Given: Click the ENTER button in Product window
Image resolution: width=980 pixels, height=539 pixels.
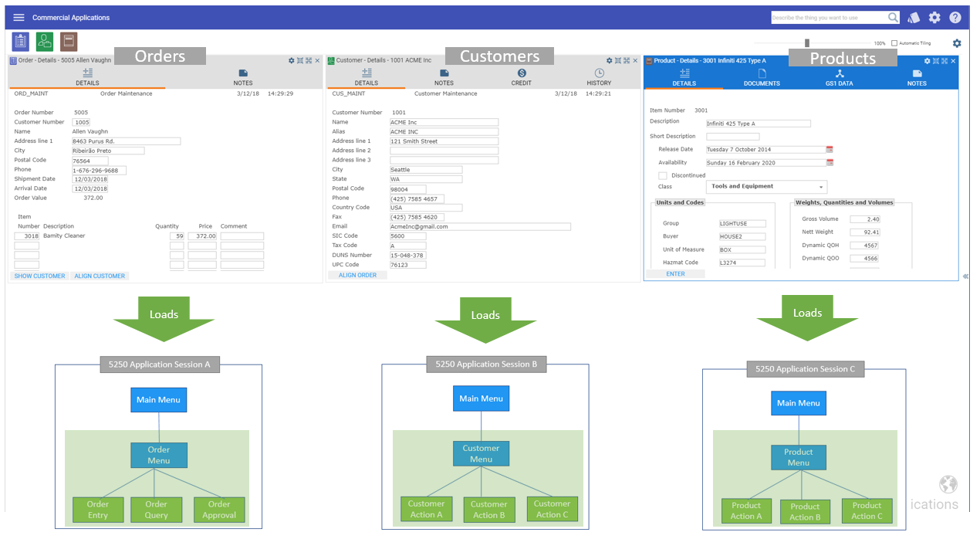Looking at the screenshot, I should (x=675, y=274).
